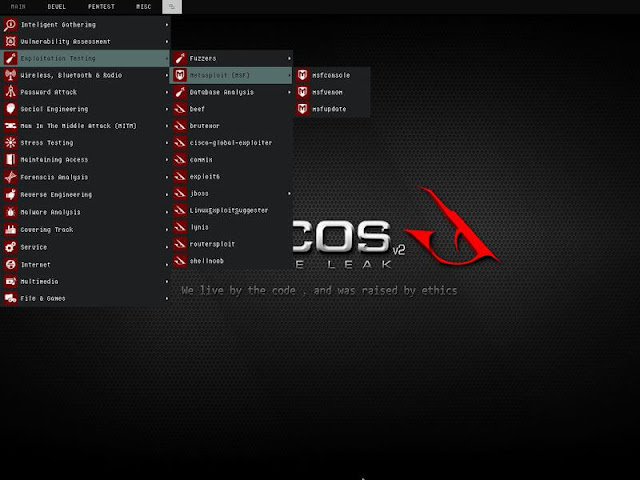Image resolution: width=640 pixels, height=480 pixels.
Task: Click the Exploitation Testing syringe icon
Action: point(11,58)
